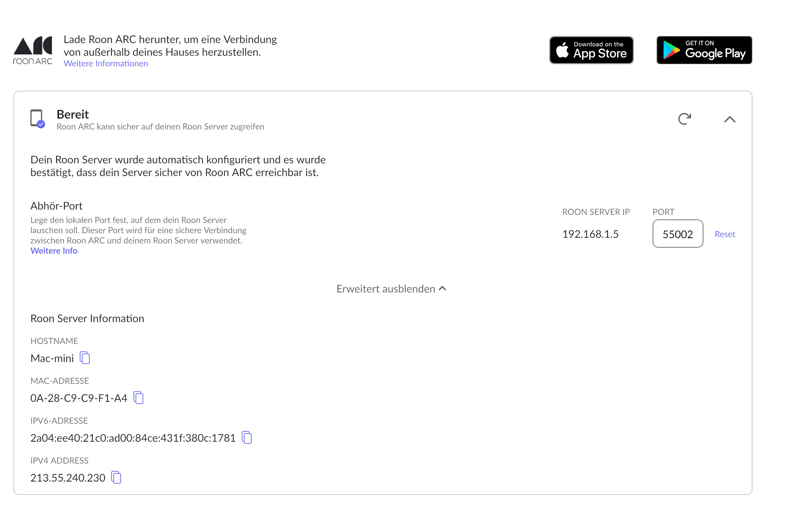Open the Google Play download badge
The image size is (792, 532).
pyautogui.click(x=704, y=50)
